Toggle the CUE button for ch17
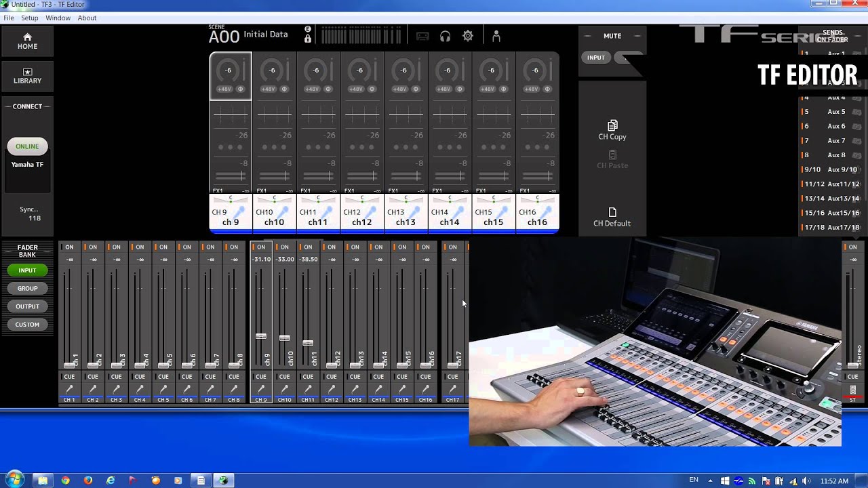Screen dimensions: 868x488 tap(452, 376)
